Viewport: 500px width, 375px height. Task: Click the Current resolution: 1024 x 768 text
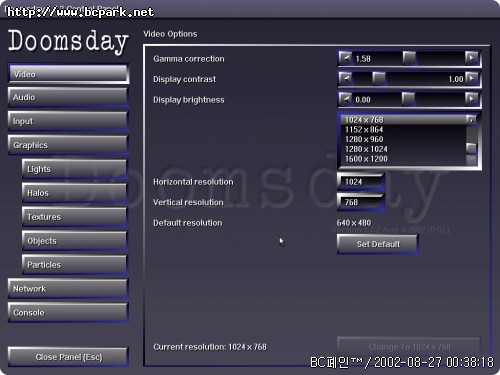pos(210,347)
